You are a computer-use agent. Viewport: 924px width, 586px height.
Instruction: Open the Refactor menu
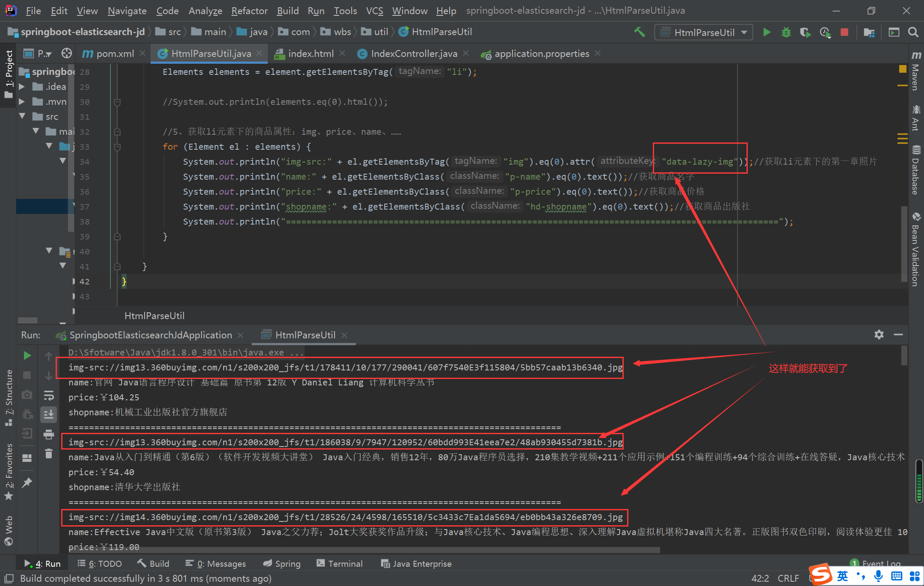click(249, 11)
